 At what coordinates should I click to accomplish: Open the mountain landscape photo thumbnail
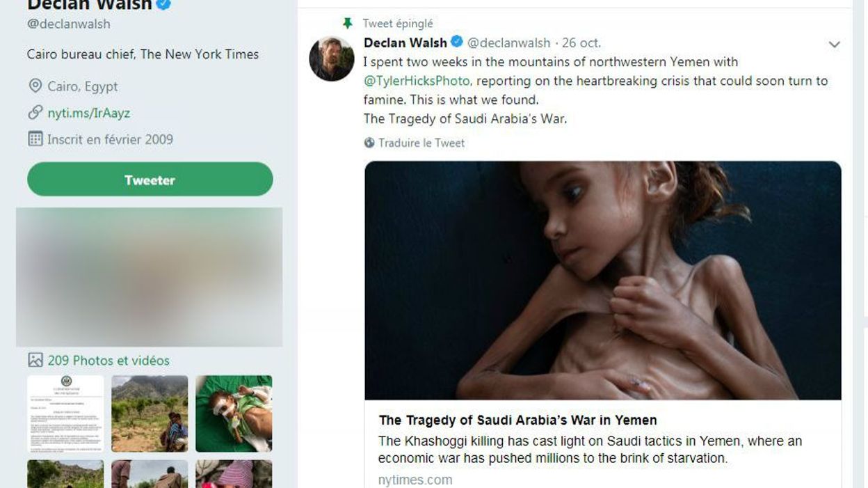150,414
